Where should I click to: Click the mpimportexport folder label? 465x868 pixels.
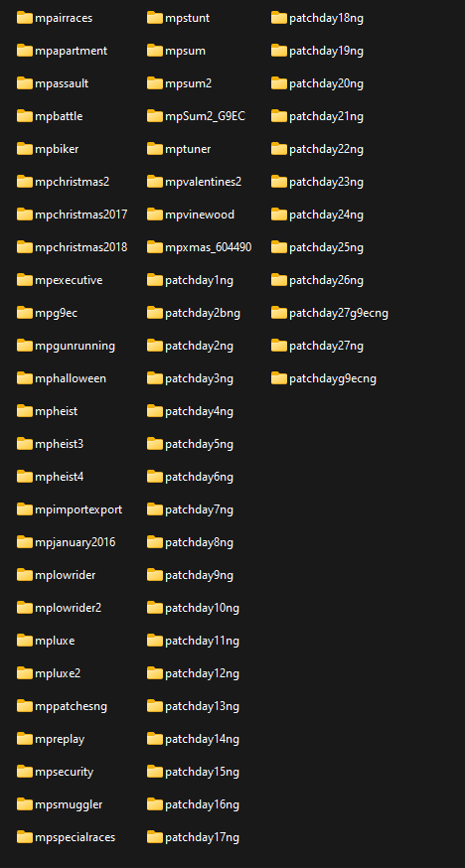point(78,509)
